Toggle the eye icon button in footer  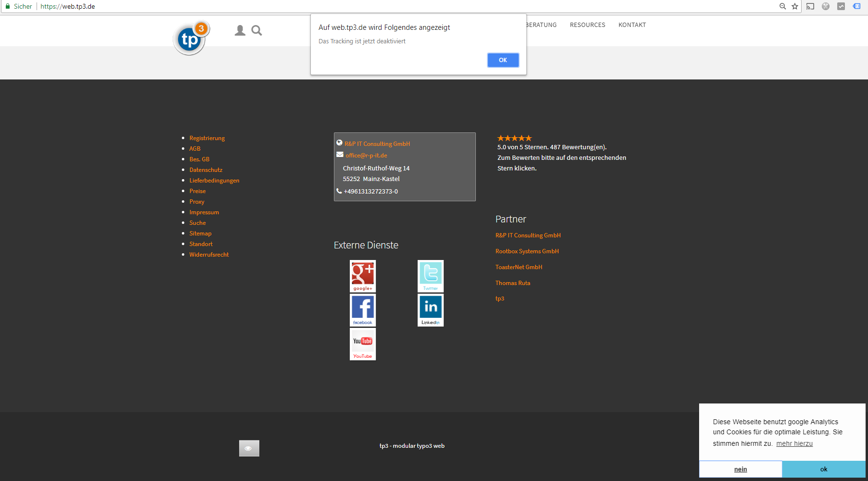249,448
